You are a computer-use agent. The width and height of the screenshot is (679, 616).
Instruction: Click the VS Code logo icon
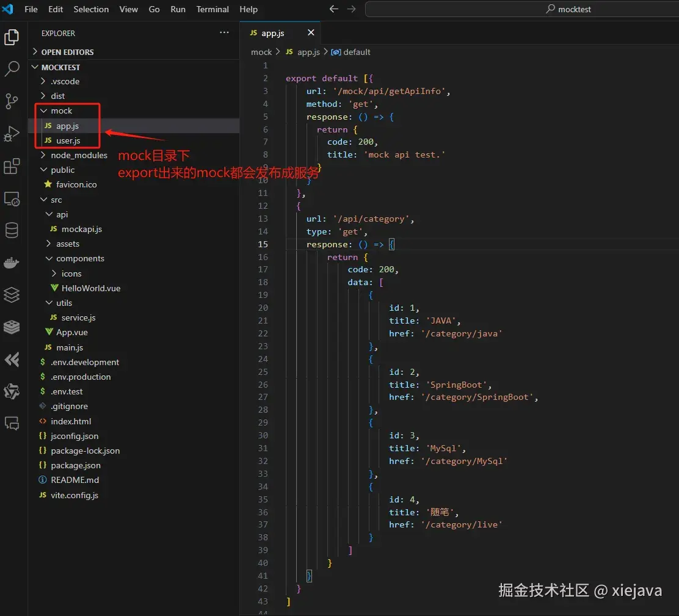[8, 9]
